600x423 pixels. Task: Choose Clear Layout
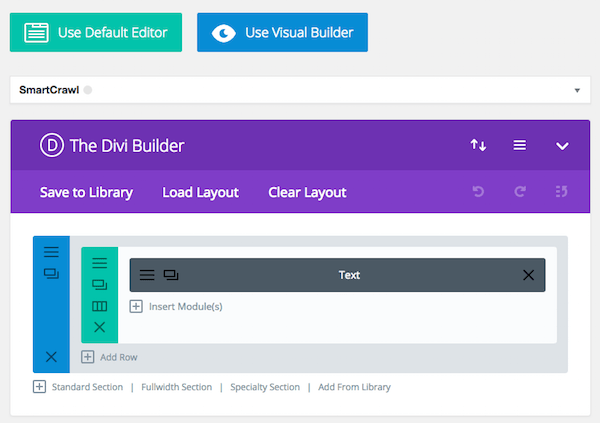click(x=307, y=192)
